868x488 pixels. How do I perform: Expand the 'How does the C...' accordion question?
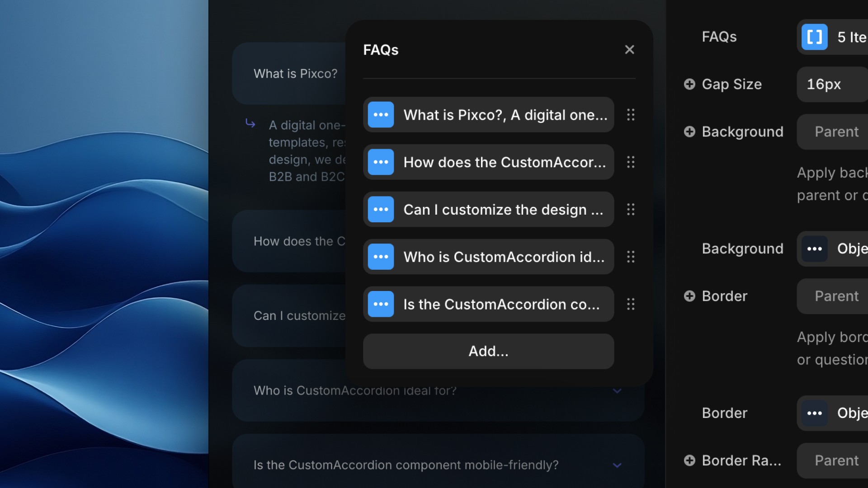[289, 241]
